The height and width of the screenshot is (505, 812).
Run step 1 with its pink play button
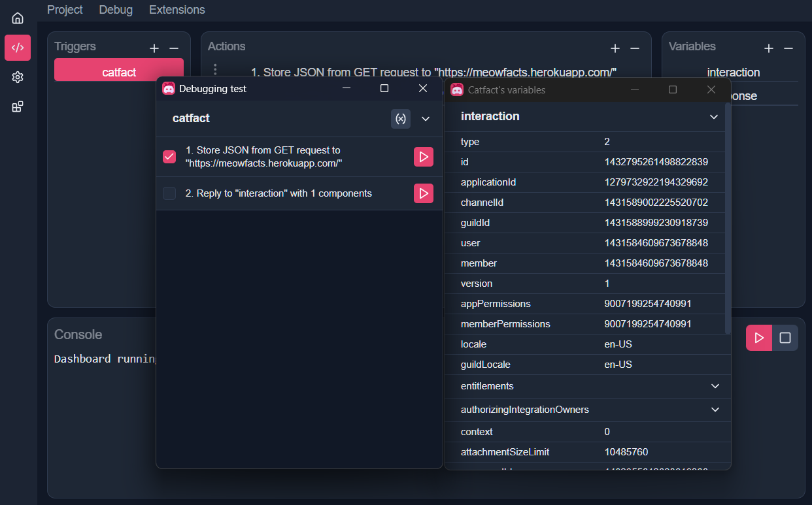[x=423, y=157]
